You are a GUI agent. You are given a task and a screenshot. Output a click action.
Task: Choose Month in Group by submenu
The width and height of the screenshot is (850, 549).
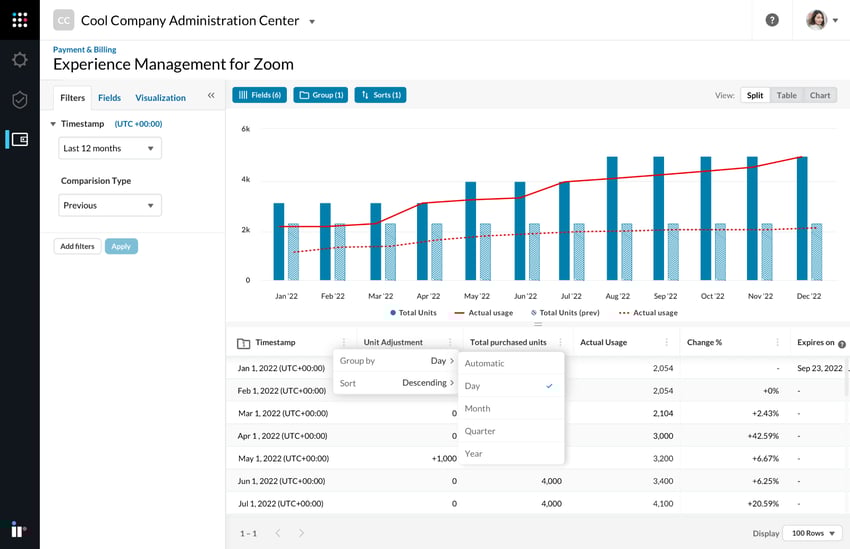(x=478, y=408)
